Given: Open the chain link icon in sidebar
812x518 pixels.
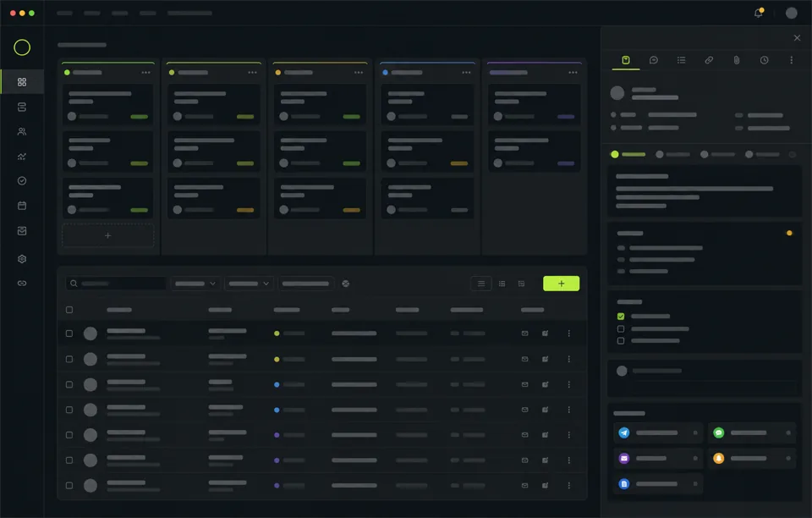Looking at the screenshot, I should (22, 284).
